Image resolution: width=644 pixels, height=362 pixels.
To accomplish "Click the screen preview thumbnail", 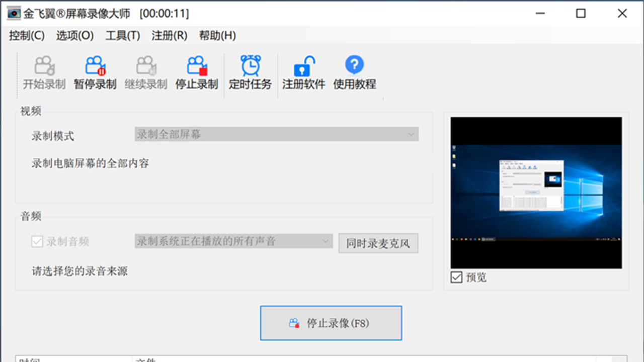I will pyautogui.click(x=536, y=193).
